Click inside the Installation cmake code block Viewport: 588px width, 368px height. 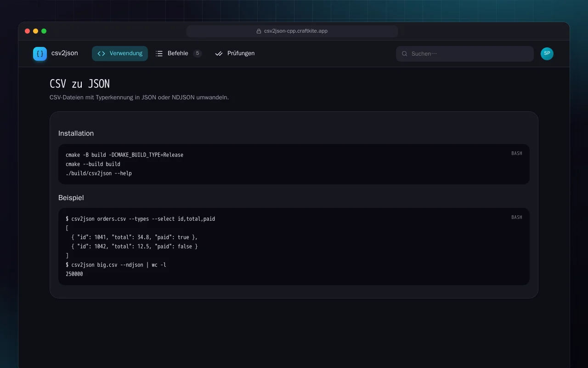point(294,164)
